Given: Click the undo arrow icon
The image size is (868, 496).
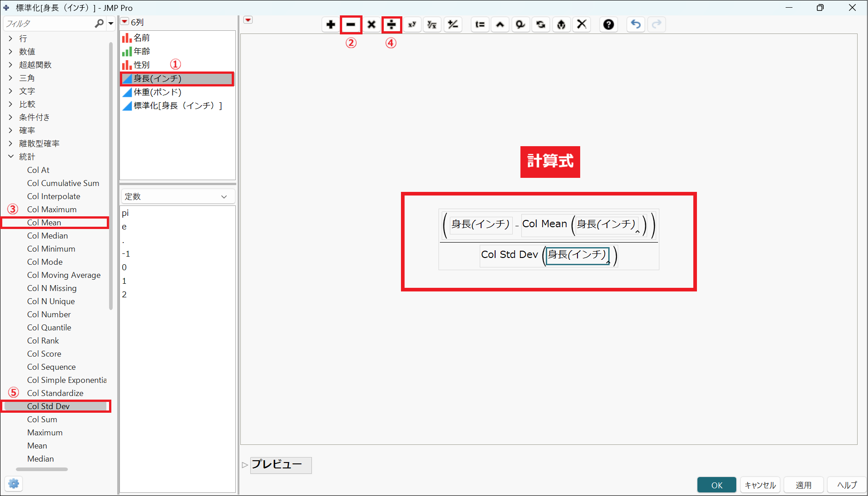Looking at the screenshot, I should tap(635, 24).
